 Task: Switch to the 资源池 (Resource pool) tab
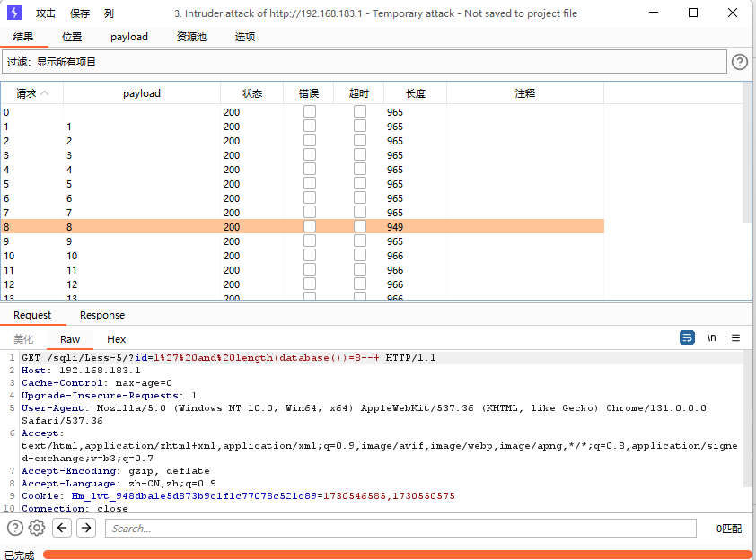pos(191,37)
